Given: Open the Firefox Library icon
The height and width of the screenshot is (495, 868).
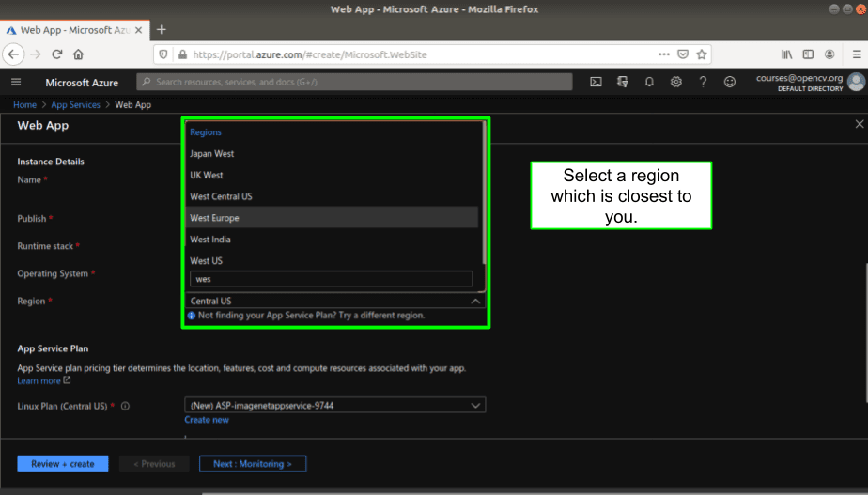Looking at the screenshot, I should pyautogui.click(x=786, y=54).
